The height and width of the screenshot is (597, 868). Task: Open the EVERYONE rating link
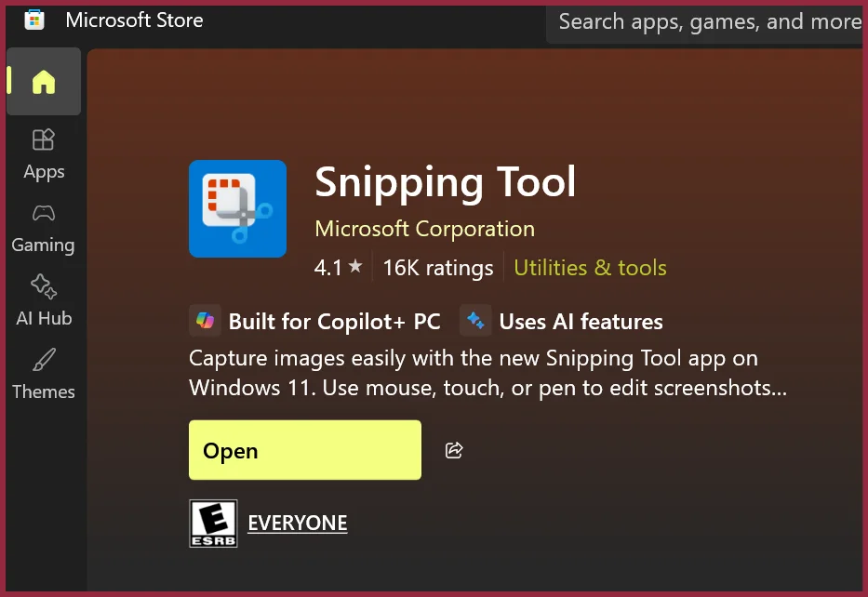(x=298, y=523)
